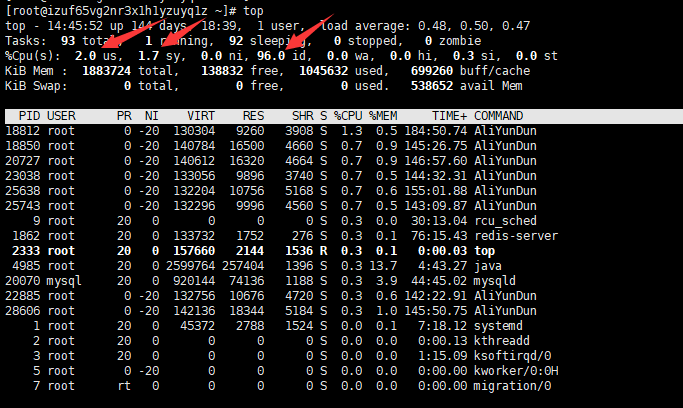Click the COMMAND column header
This screenshot has width=683, height=408.
point(498,116)
